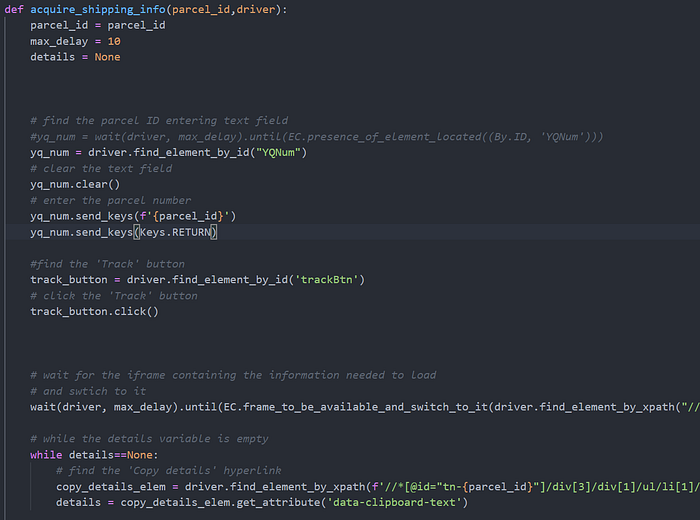Click yq_num on the find_element_by_id assignment line

pos(50,153)
